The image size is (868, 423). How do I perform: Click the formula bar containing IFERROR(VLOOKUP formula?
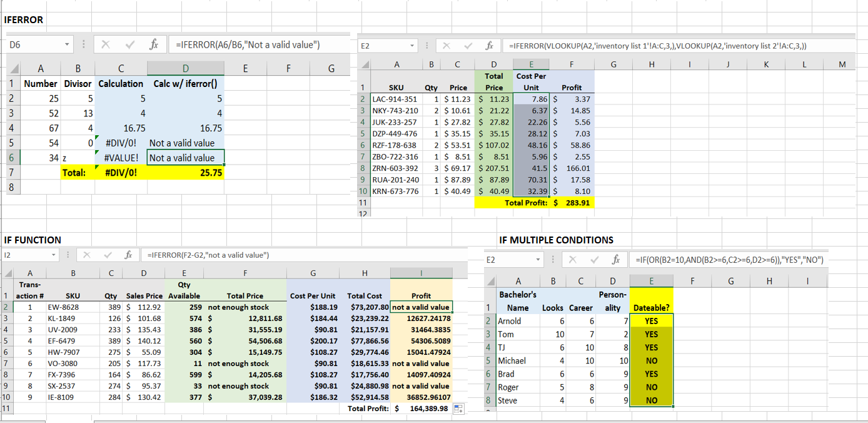(x=679, y=46)
